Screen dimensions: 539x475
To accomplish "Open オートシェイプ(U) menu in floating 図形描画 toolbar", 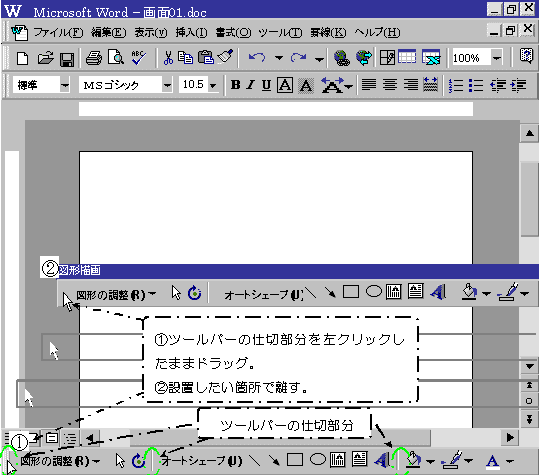I will click(x=263, y=295).
